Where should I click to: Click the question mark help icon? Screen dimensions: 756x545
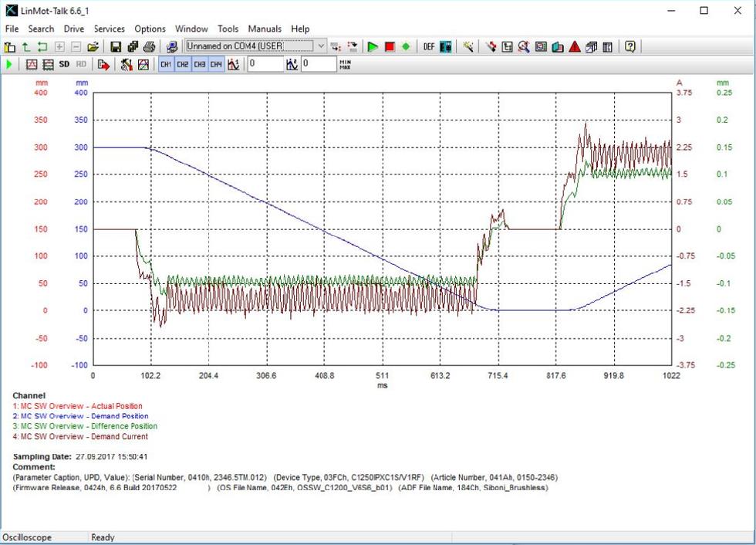630,47
